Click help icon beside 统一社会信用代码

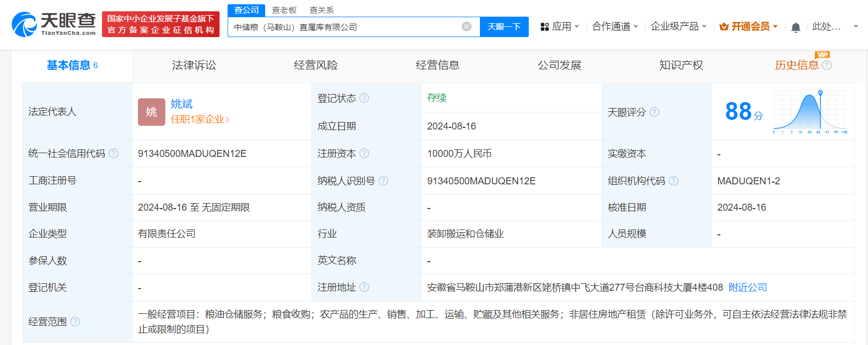pyautogui.click(x=114, y=153)
